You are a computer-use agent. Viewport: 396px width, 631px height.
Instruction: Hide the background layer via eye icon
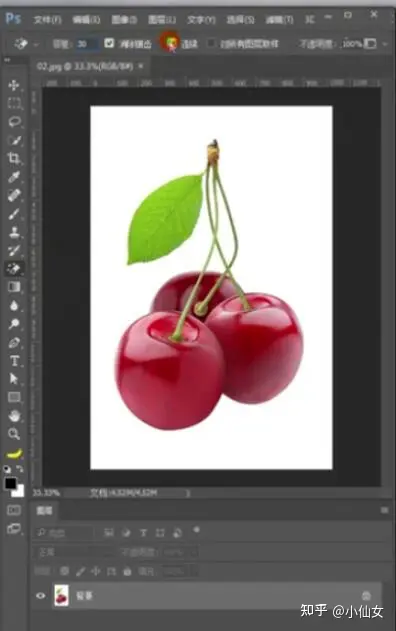[40, 596]
